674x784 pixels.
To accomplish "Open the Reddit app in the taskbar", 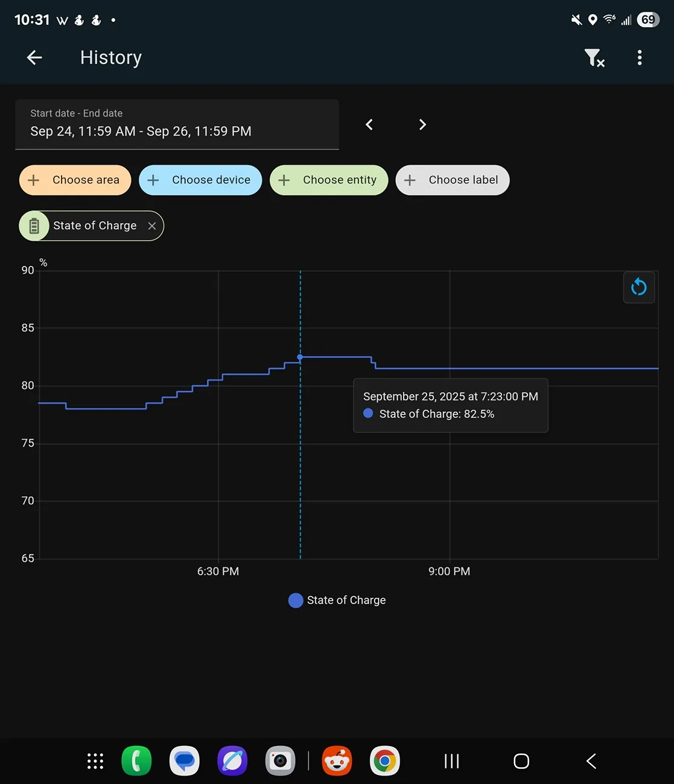I will (337, 761).
